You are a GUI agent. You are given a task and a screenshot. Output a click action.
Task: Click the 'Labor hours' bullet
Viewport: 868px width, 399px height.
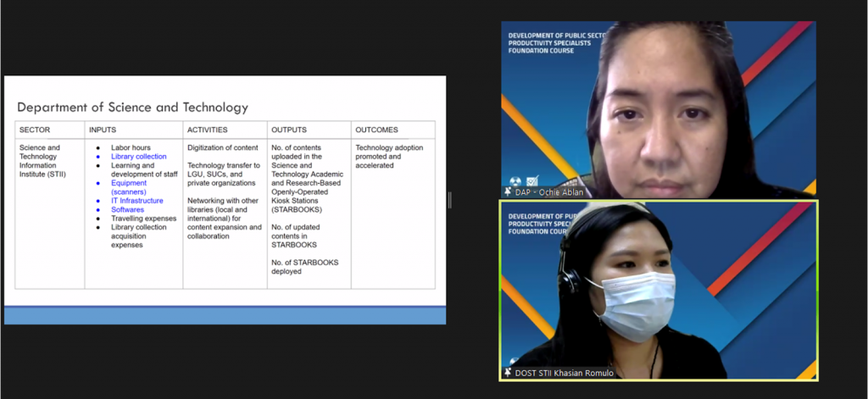131,147
